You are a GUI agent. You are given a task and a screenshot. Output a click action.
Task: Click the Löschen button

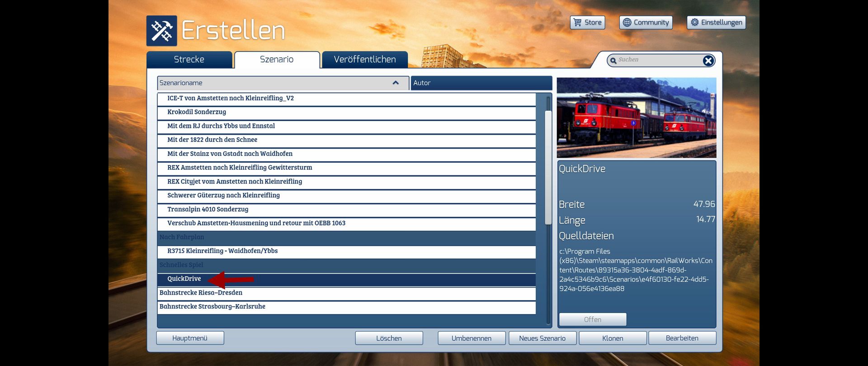389,338
